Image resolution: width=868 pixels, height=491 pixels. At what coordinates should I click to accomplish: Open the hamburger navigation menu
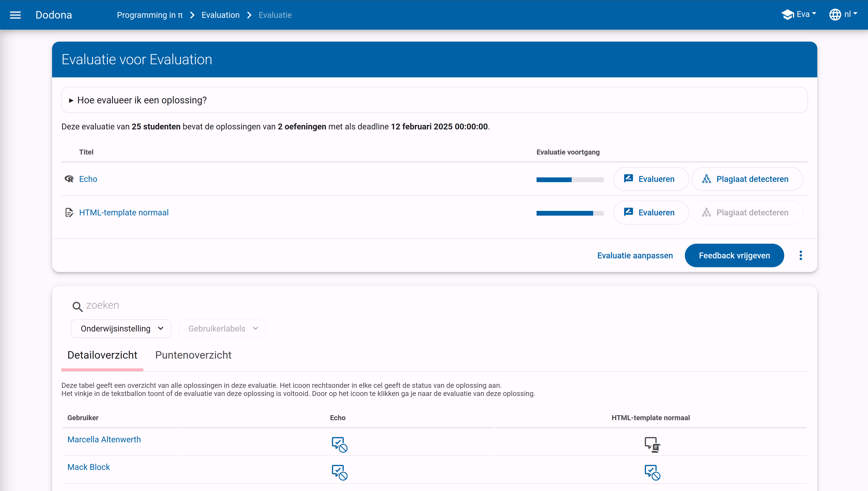pyautogui.click(x=16, y=15)
